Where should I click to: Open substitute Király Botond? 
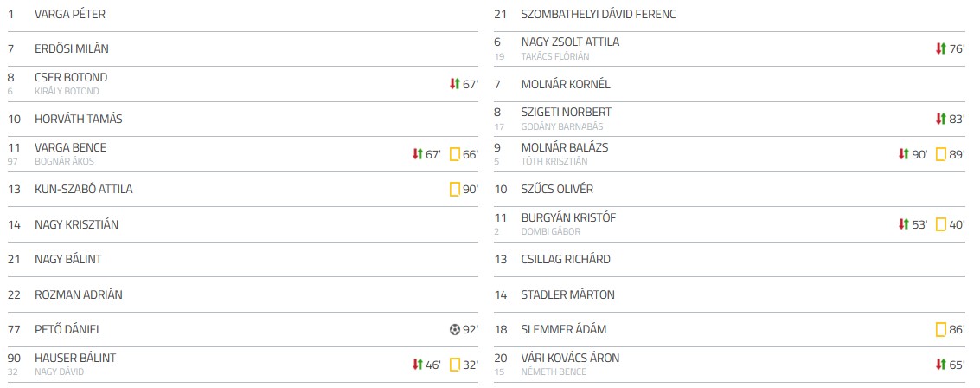point(67,91)
